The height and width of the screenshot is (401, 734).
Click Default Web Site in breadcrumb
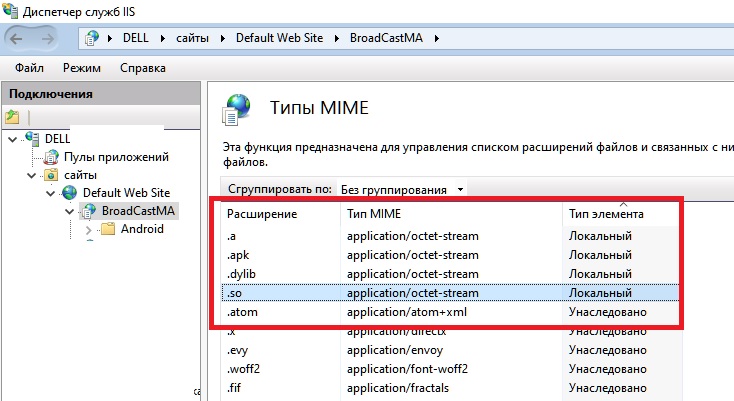tap(279, 38)
